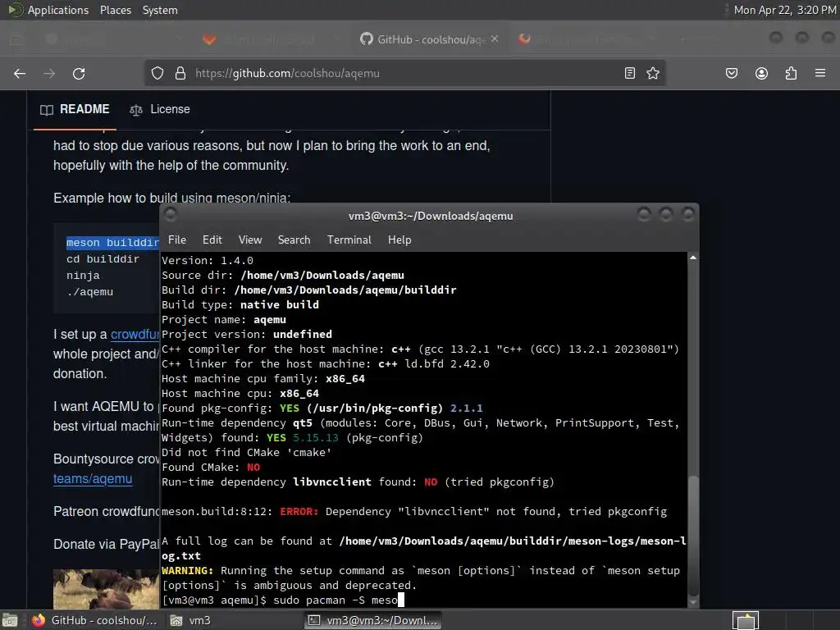Click highlighted 'meson builddir' code text
Viewport: 840px width, 630px height.
pyautogui.click(x=112, y=243)
